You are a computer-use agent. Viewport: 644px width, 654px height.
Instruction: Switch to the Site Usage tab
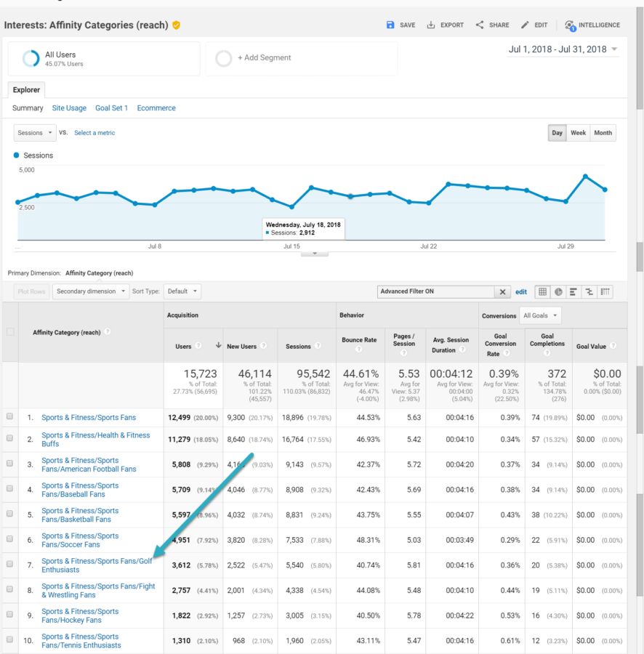69,108
